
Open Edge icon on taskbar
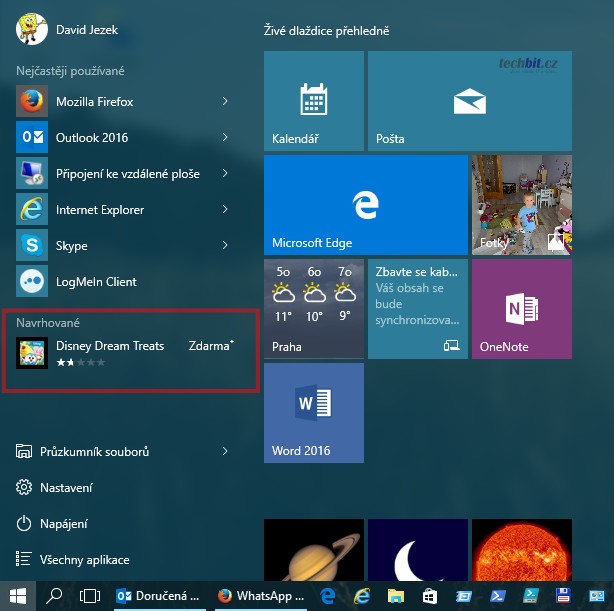[x=328, y=596]
